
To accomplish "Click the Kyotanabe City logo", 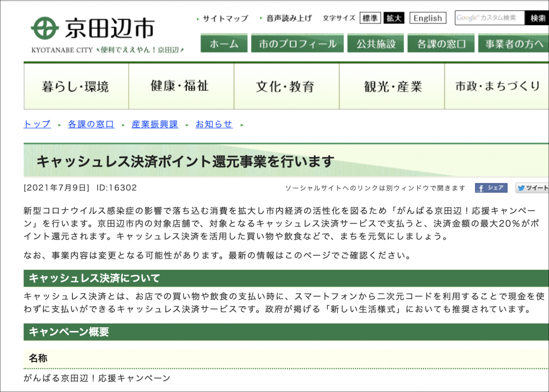I will click(x=94, y=28).
